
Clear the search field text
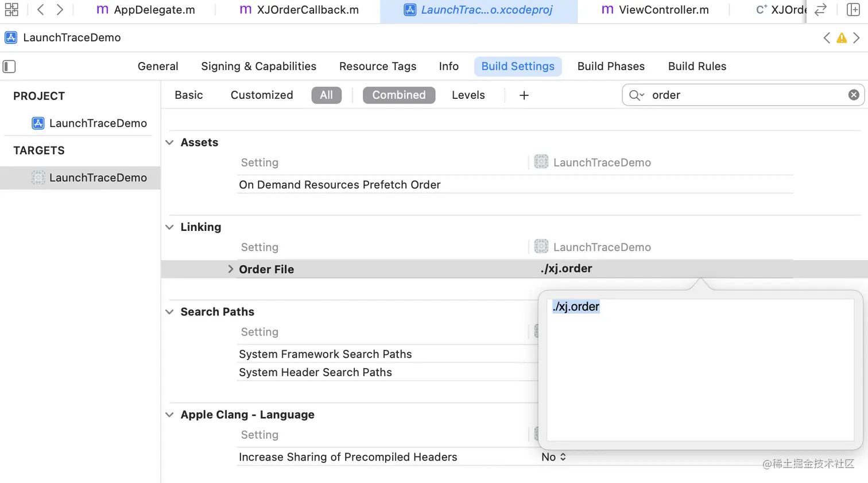tap(854, 95)
